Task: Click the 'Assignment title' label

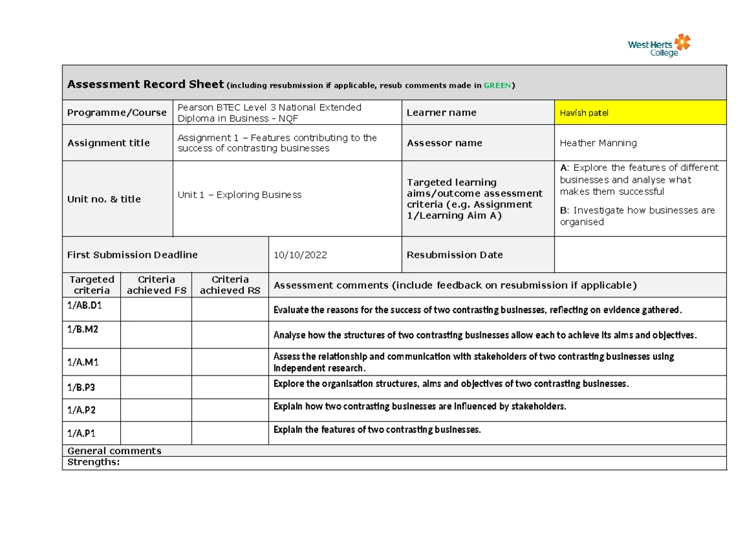Action: pos(108,143)
